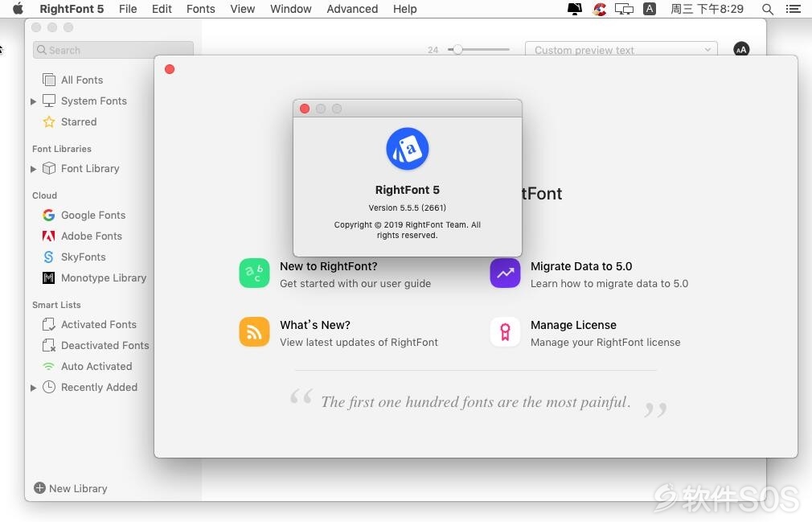Select 'Monotype Library' in Cloud section
The height and width of the screenshot is (522, 812).
click(104, 278)
